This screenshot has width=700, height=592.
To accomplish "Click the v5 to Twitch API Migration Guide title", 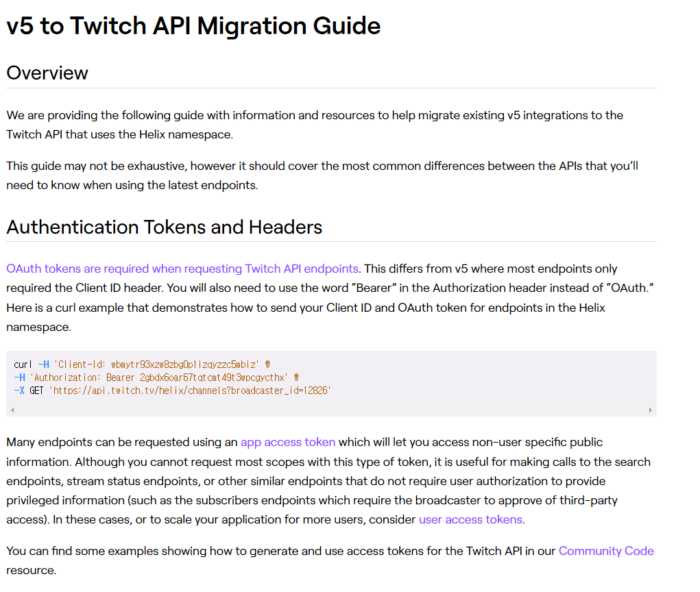I will click(193, 25).
